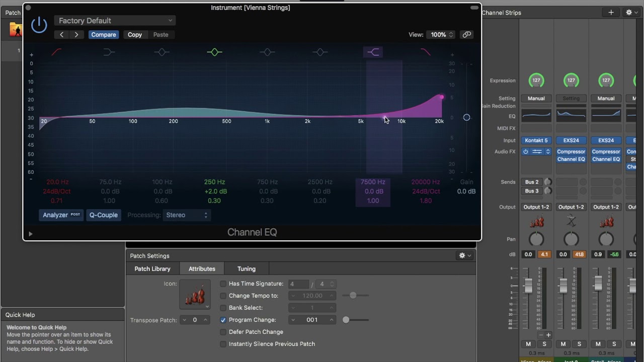Select the patch icon thumbnail
The width and height of the screenshot is (644, 362).
point(195,294)
